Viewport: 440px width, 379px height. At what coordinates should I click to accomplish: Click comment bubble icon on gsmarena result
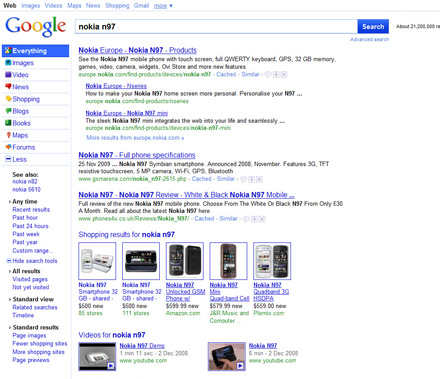pos(244,179)
